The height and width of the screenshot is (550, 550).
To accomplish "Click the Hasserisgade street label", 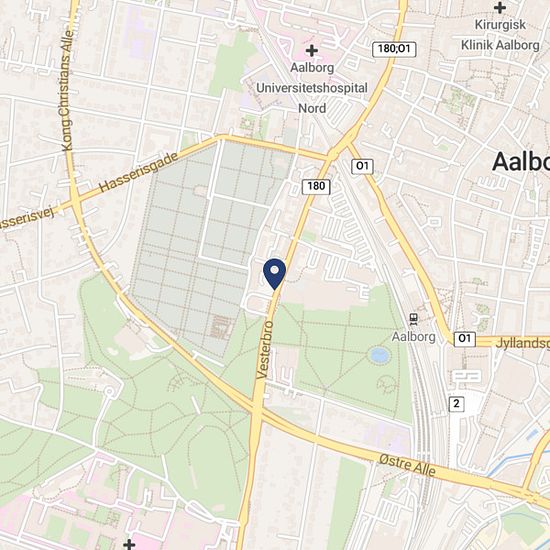I will (139, 173).
